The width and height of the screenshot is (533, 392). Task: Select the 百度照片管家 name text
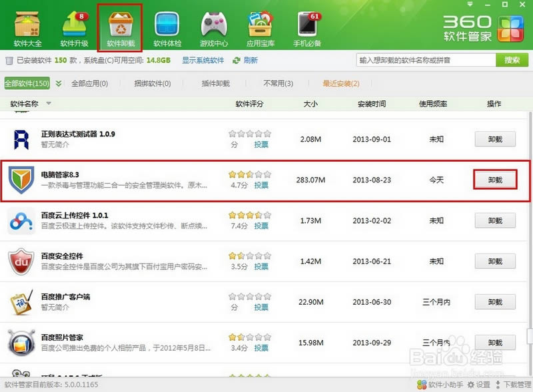62,338
